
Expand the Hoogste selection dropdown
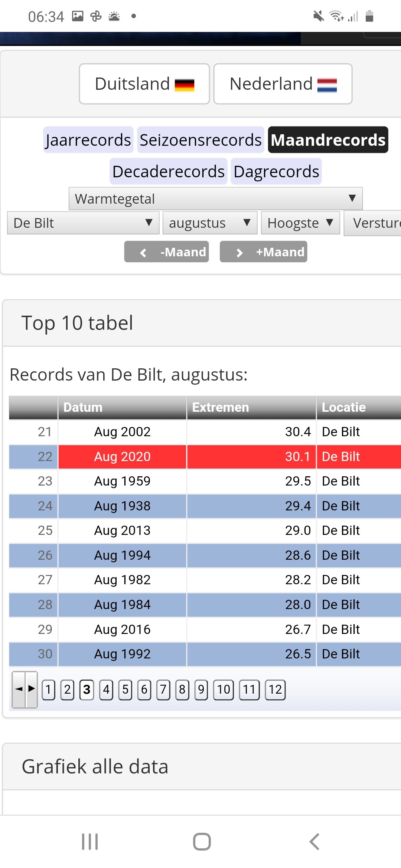pyautogui.click(x=300, y=223)
